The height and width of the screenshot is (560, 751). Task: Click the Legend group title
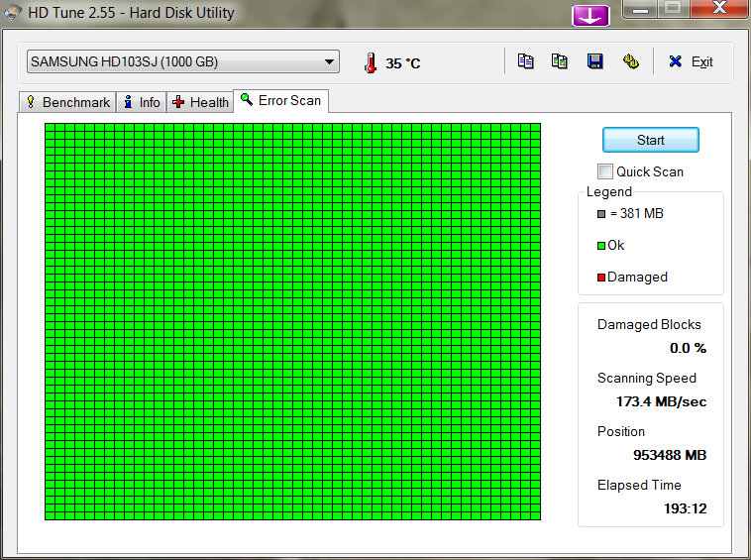[x=608, y=191]
